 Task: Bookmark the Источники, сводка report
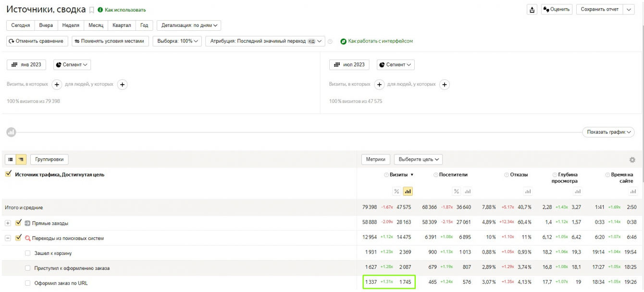pos(92,10)
